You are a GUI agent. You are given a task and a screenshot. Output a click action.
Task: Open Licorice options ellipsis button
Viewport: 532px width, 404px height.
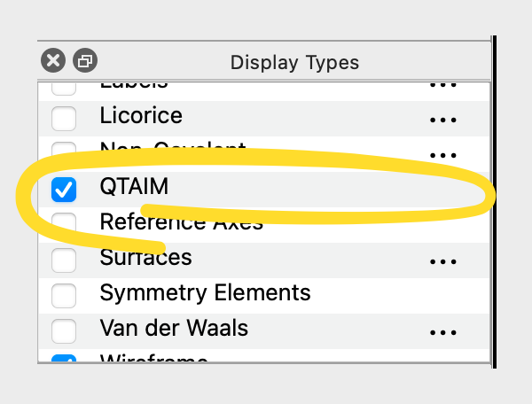pyautogui.click(x=442, y=119)
